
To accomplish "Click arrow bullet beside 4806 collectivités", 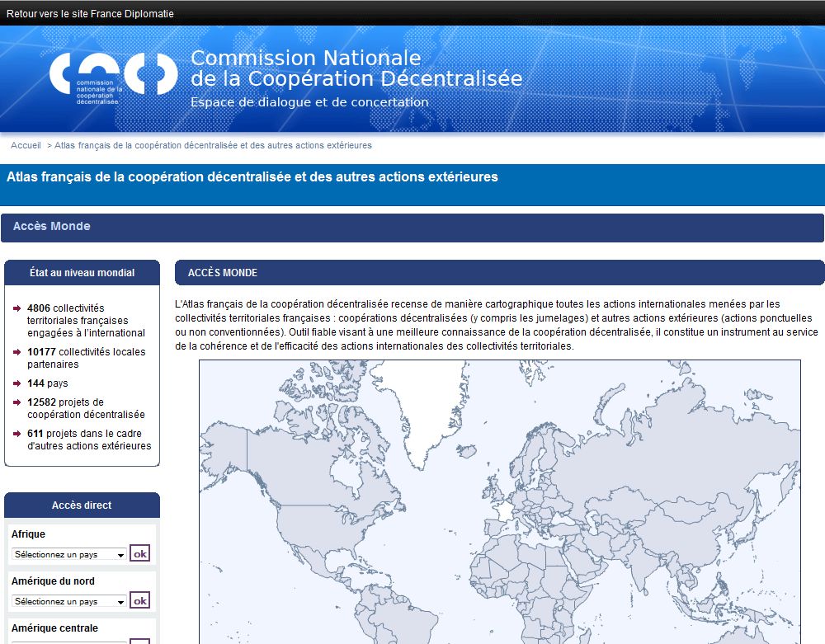I will [16, 308].
